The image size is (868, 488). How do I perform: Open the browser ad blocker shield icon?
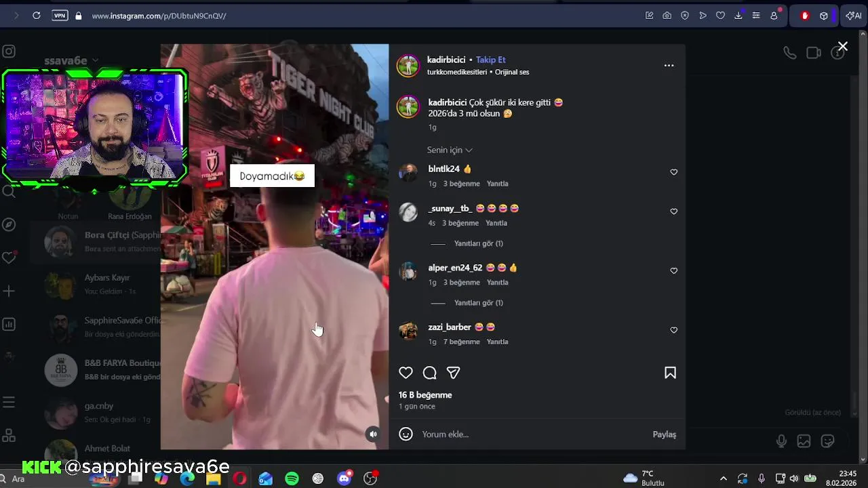(685, 16)
